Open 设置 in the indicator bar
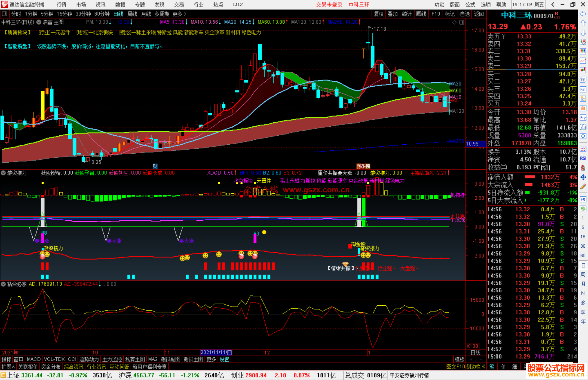 [224, 359]
